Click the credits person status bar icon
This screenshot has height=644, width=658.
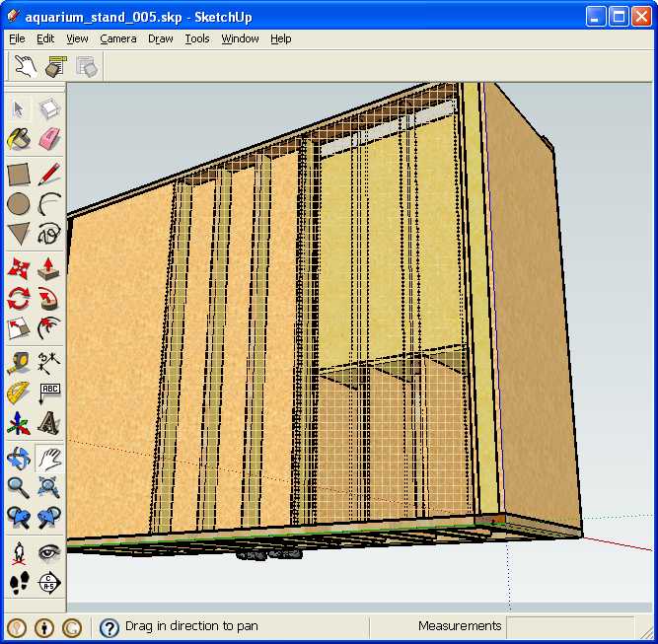44,628
